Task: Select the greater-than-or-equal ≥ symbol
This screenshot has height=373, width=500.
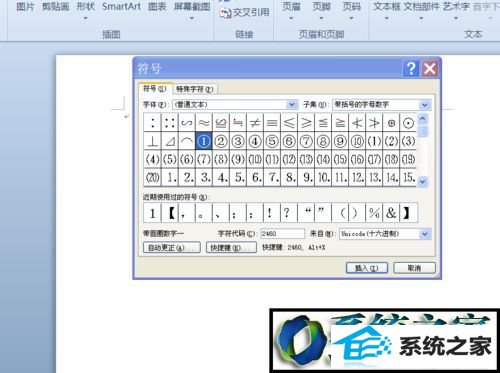Action: tap(306, 123)
